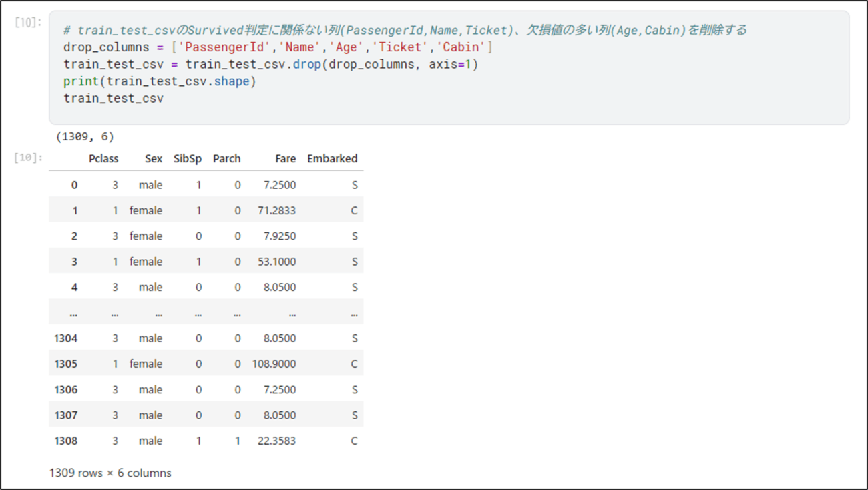The height and width of the screenshot is (490, 868).
Task: Click the output prompt [10] beside the table
Action: (x=28, y=158)
